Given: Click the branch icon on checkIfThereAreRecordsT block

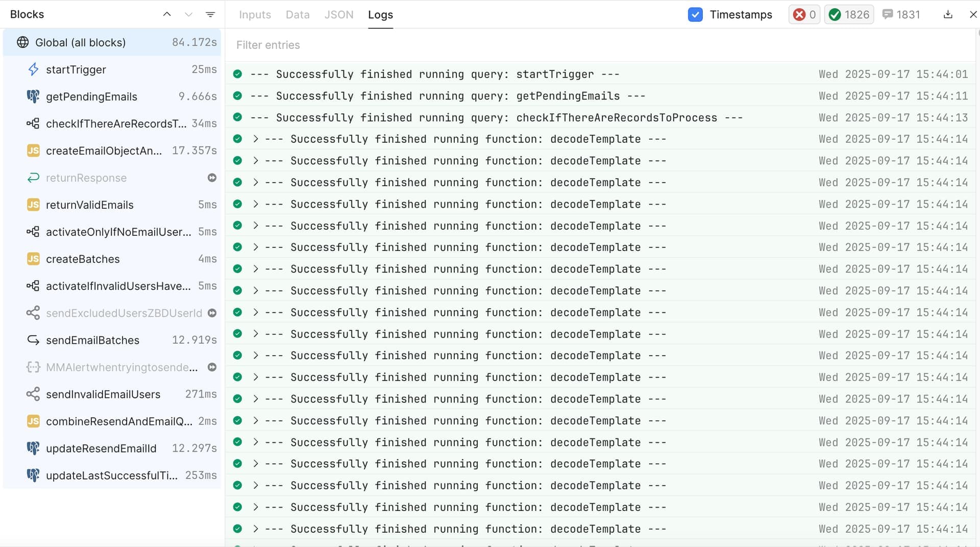Looking at the screenshot, I should (33, 123).
